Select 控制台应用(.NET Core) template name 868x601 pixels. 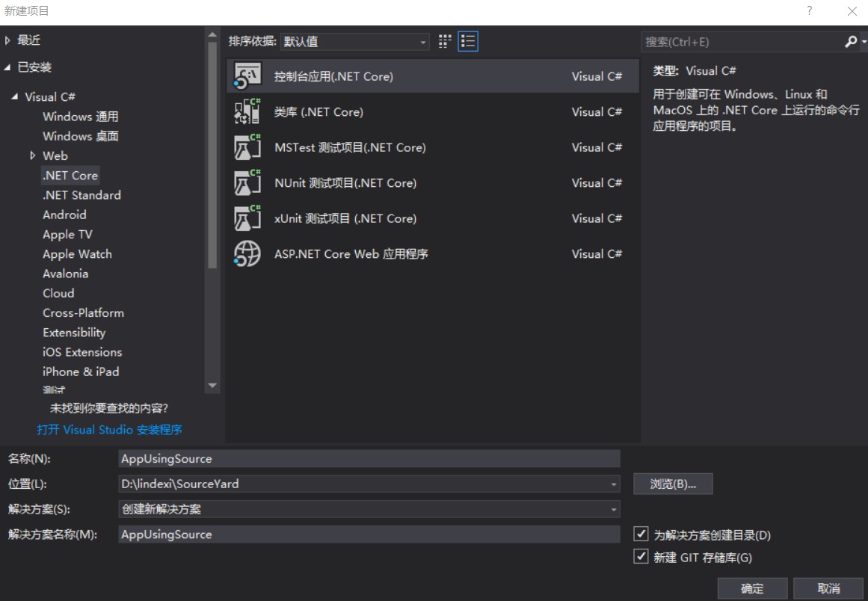point(333,76)
